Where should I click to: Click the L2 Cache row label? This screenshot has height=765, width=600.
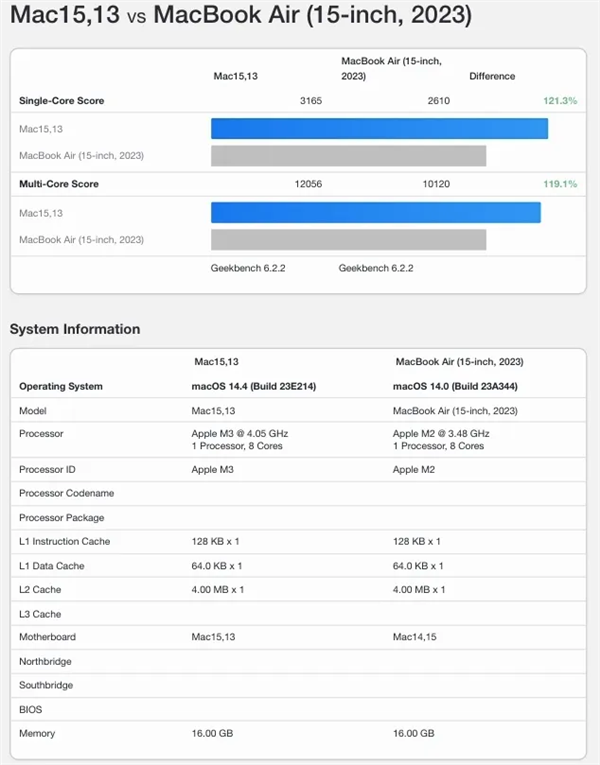41,590
